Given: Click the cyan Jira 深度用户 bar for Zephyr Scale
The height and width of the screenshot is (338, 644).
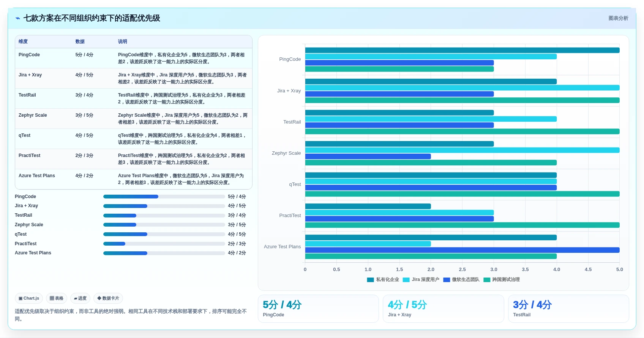Looking at the screenshot, I should (462, 150).
